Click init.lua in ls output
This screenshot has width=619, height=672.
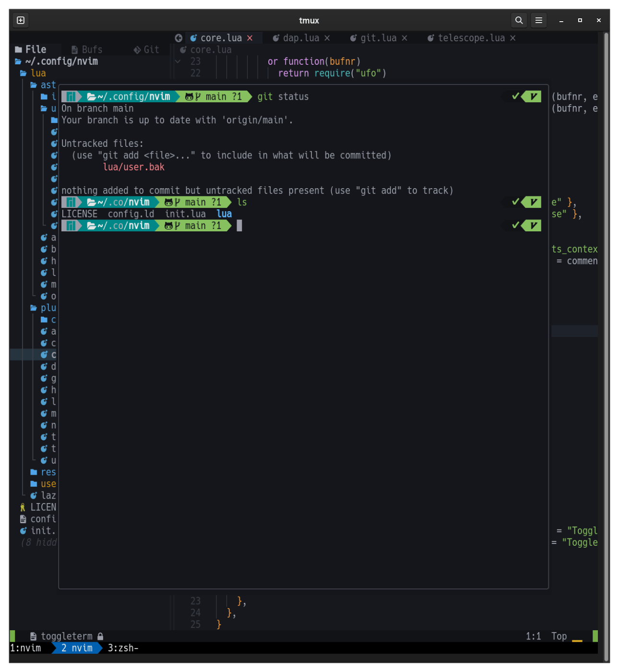coord(185,214)
